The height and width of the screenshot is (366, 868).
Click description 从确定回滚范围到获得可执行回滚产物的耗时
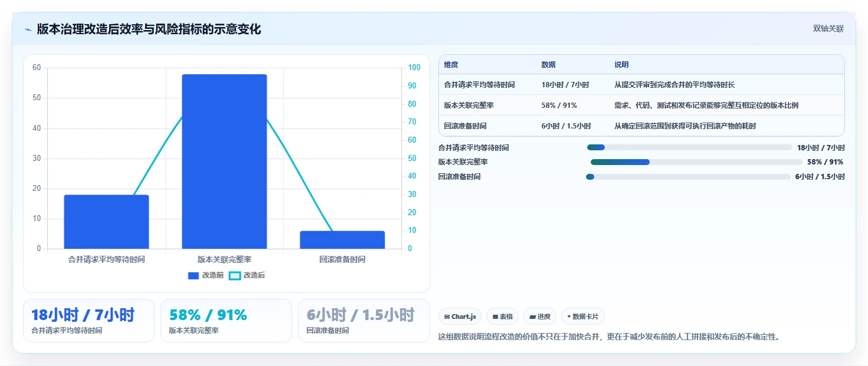(x=685, y=126)
